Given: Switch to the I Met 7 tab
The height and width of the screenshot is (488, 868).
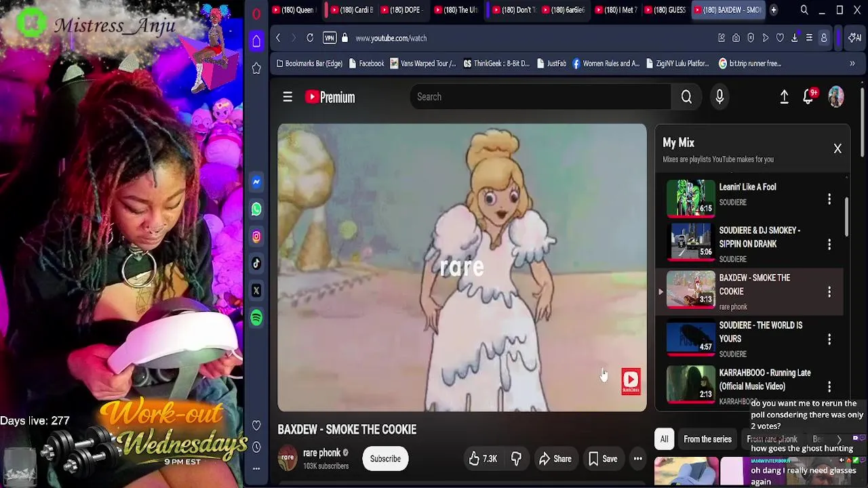Looking at the screenshot, I should click(616, 10).
